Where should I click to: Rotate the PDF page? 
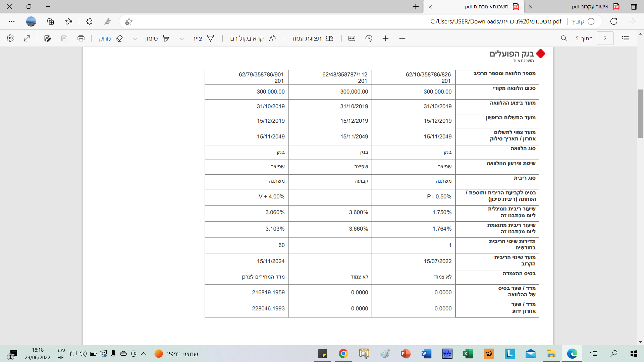coord(369,39)
